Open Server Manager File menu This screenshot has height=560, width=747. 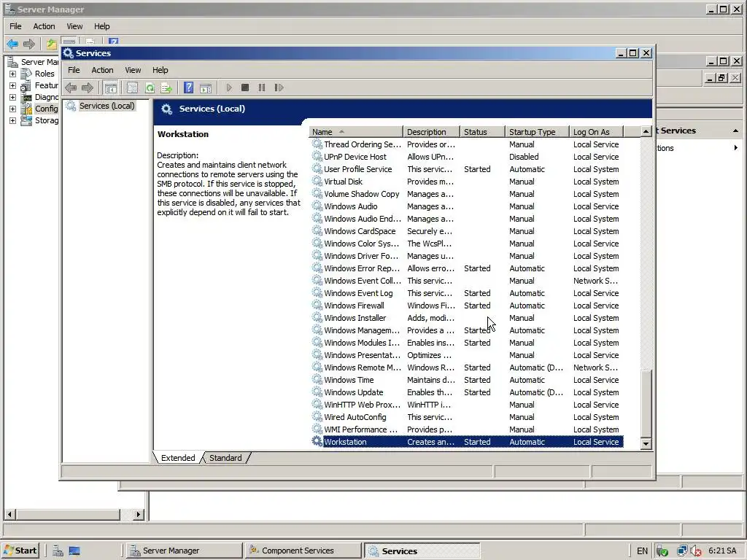point(15,26)
